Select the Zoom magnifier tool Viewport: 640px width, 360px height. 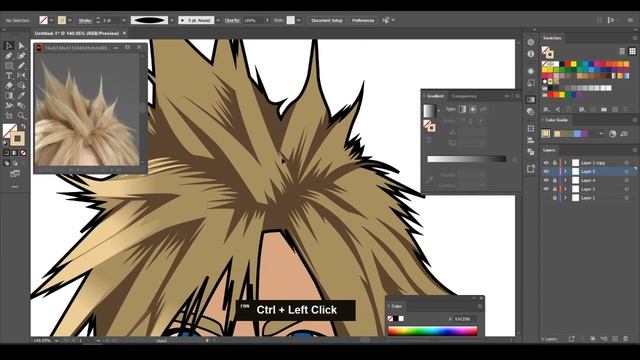tap(21, 116)
